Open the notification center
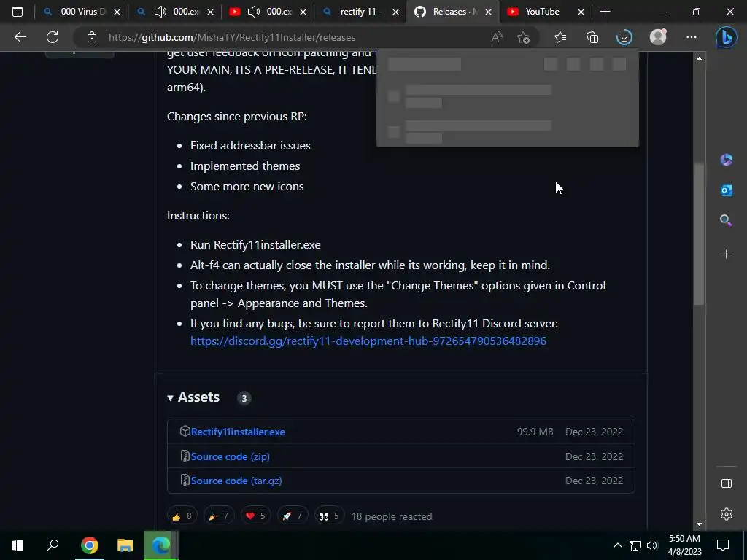Viewport: 747px width, 560px height. pyautogui.click(x=723, y=545)
